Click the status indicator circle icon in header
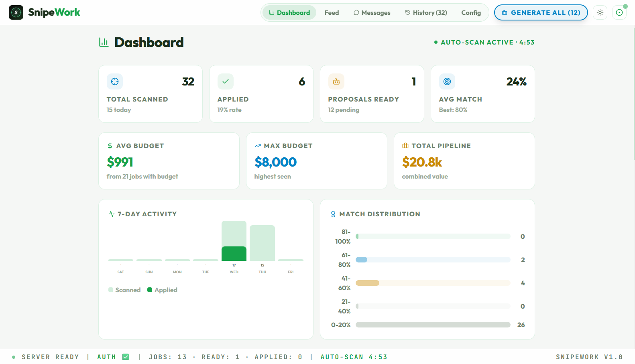 click(619, 12)
